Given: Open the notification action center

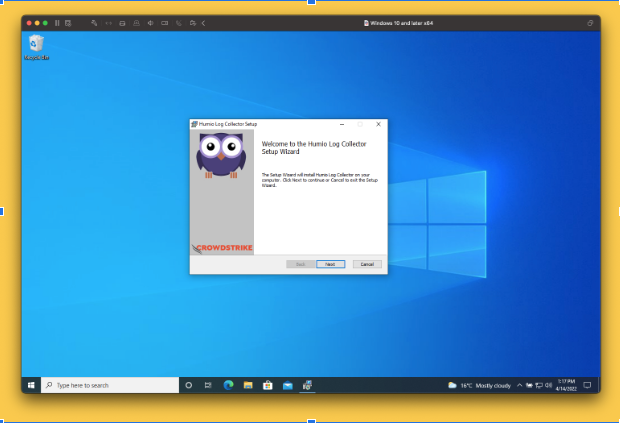Looking at the screenshot, I should pos(588,385).
